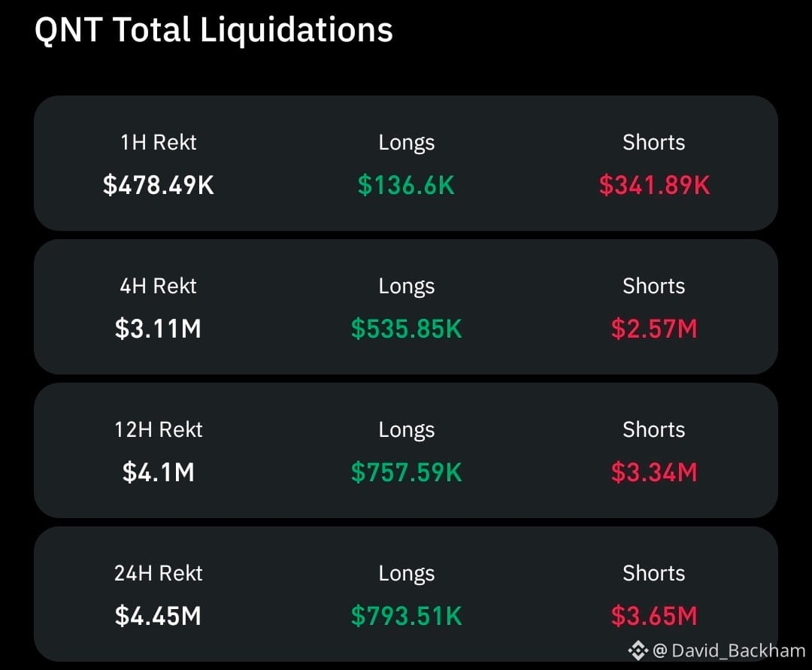Screen dimensions: 812x670
Task: Click the 4H Shorts $2.57M value
Action: (654, 329)
